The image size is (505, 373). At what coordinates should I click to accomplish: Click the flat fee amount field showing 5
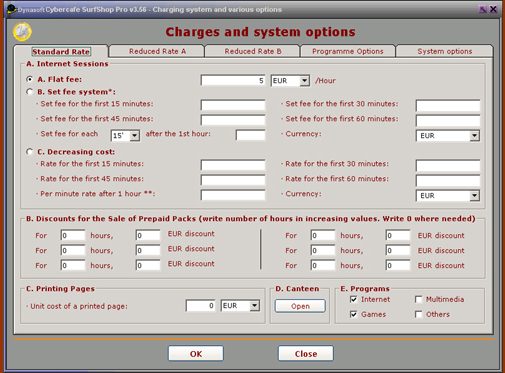coord(233,80)
